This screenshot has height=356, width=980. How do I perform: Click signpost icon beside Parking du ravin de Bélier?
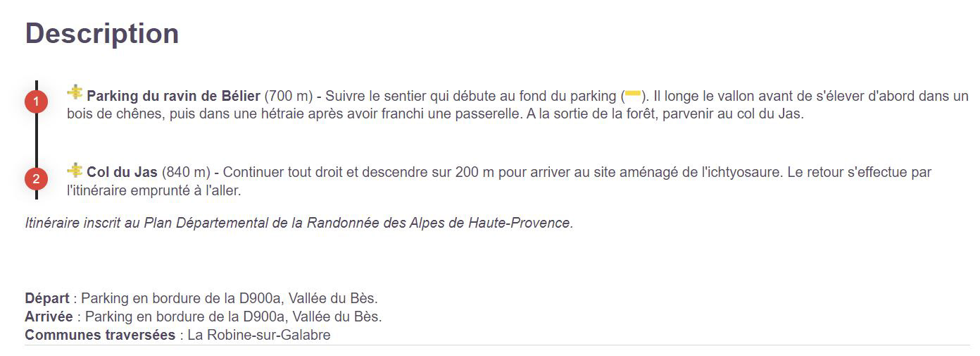click(x=75, y=93)
